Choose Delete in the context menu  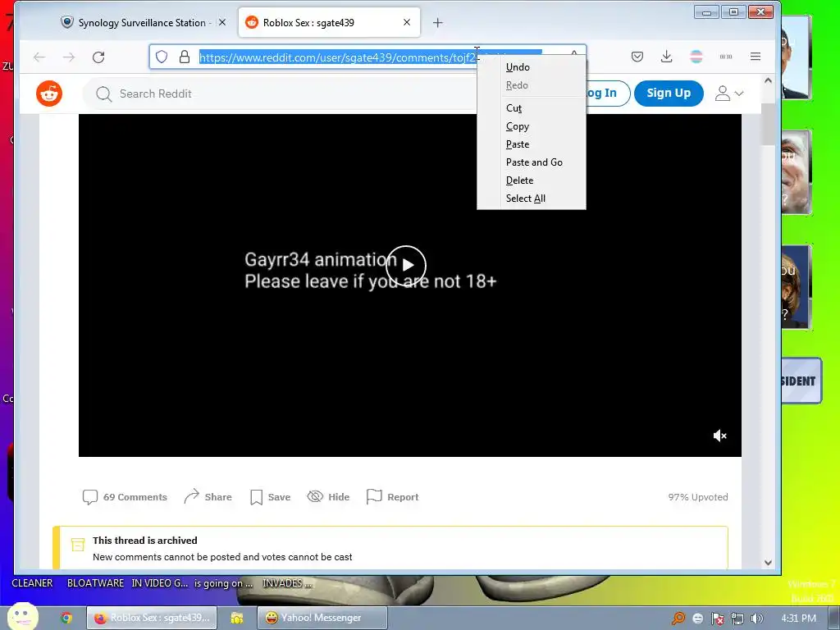532,180
